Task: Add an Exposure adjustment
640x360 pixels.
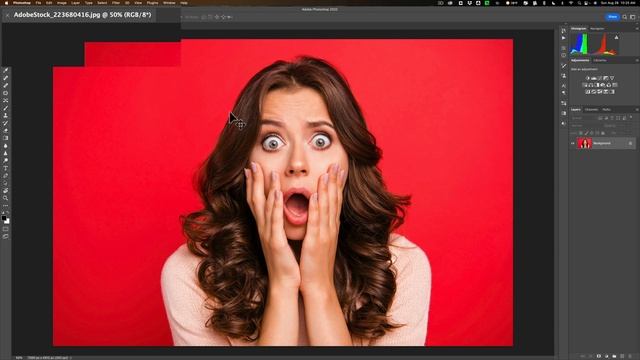Action: [x=606, y=78]
